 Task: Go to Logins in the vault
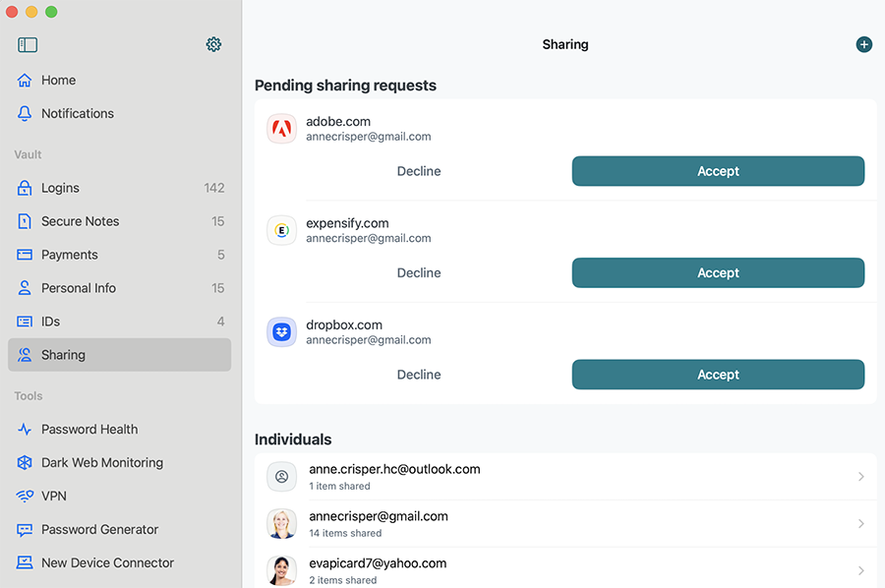119,188
